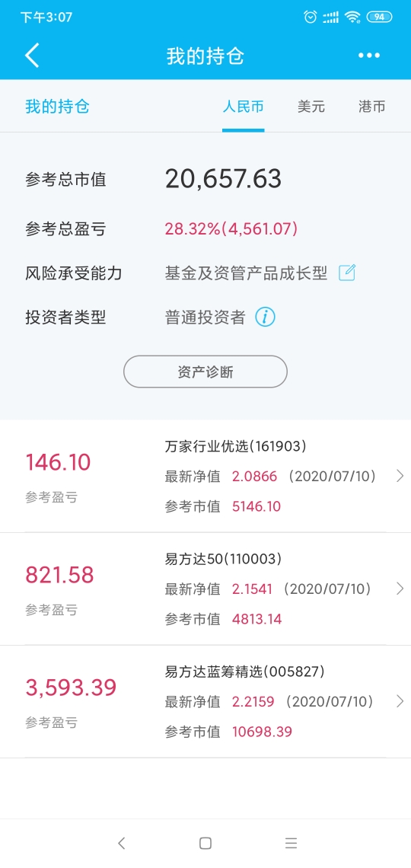Tap the Wi-Fi status bar icon
The height and width of the screenshot is (868, 411).
tap(352, 17)
